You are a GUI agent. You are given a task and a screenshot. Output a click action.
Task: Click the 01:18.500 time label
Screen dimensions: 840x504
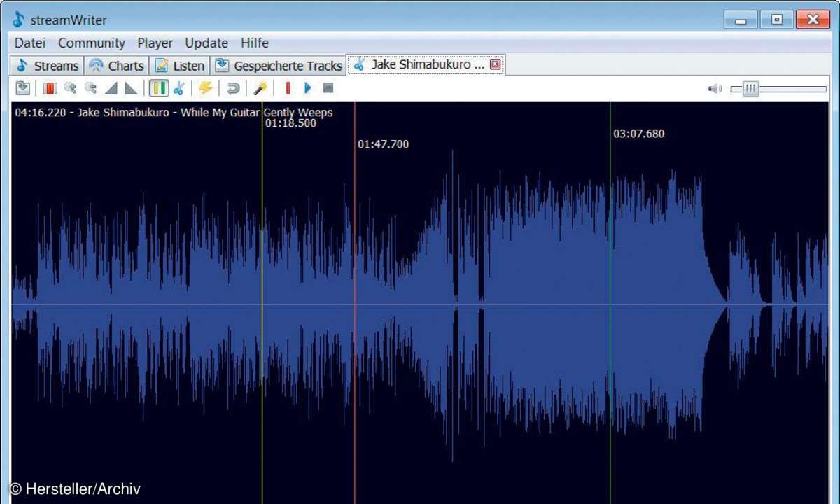click(x=290, y=123)
